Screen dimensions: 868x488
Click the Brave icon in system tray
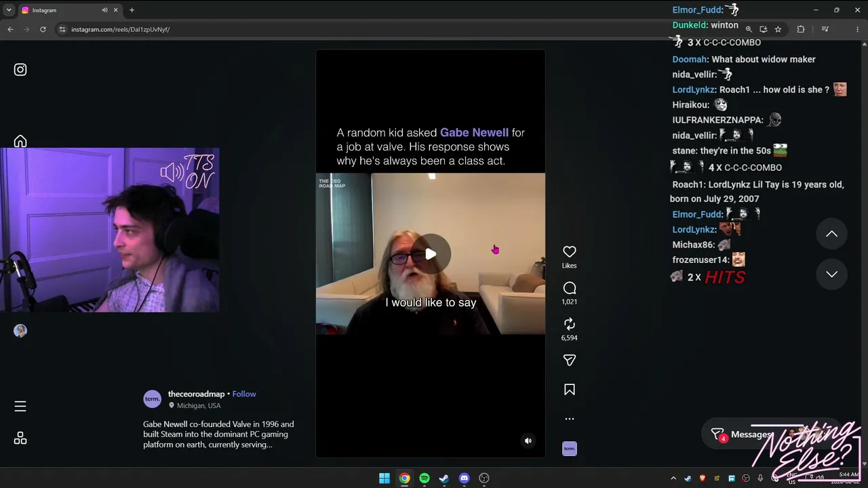(702, 479)
